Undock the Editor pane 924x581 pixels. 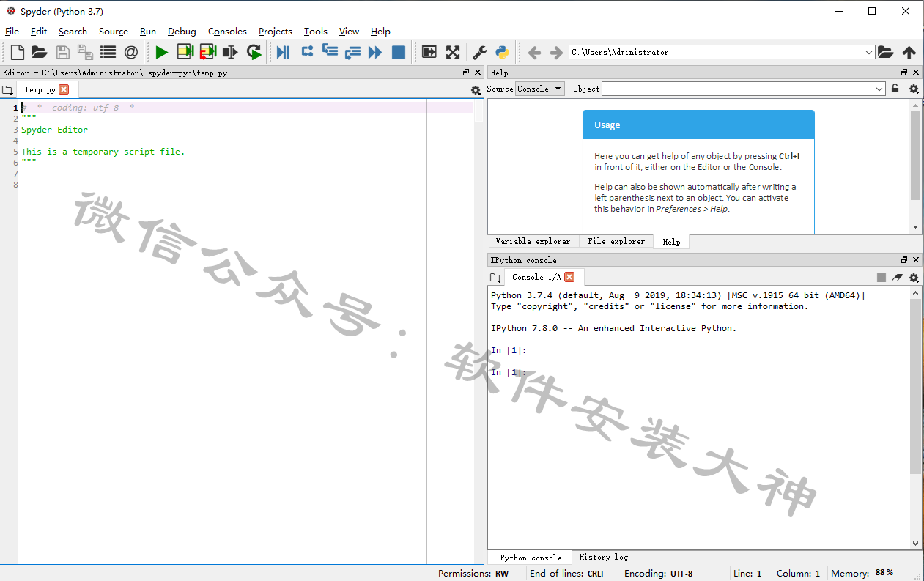(466, 73)
